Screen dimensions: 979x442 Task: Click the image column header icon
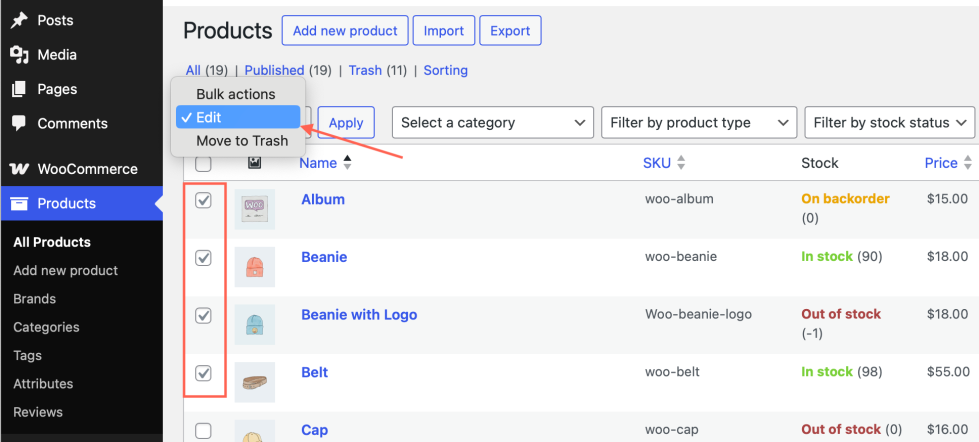click(x=255, y=163)
